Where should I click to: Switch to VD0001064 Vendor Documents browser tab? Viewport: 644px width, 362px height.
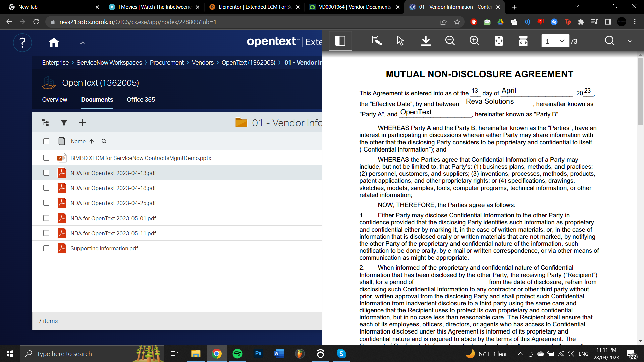click(354, 7)
